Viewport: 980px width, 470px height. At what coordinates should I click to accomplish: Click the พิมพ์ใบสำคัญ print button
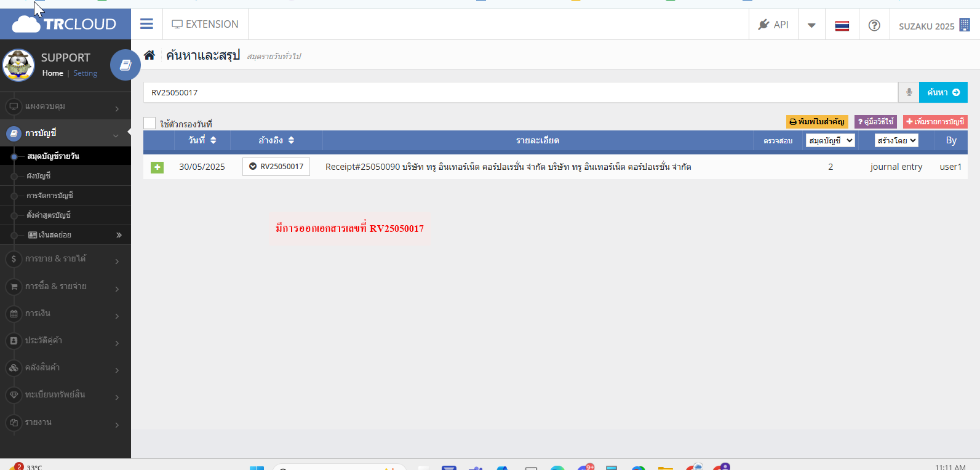(816, 122)
